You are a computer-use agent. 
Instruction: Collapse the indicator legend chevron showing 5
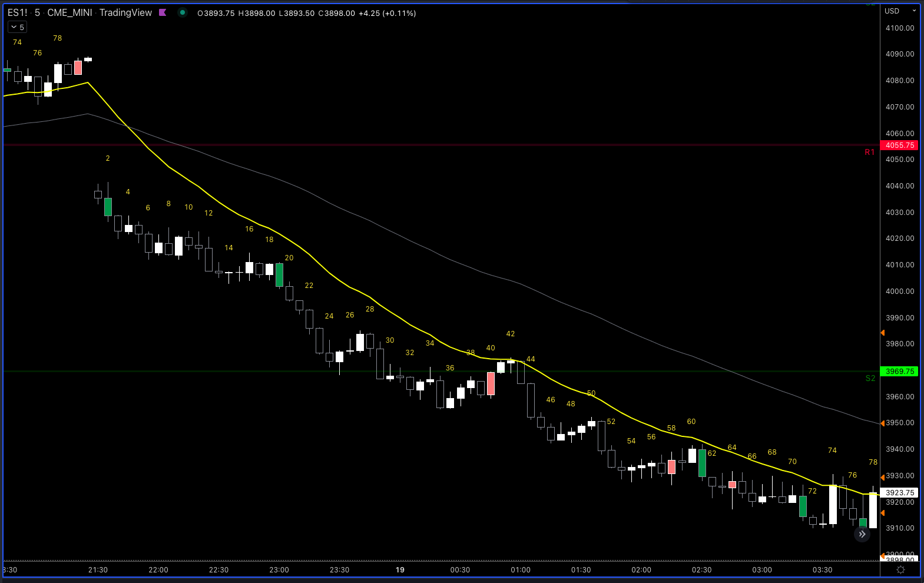(17, 27)
